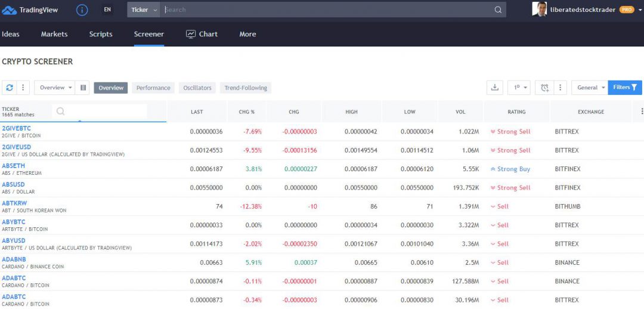Click the ticker filter magnifier icon
This screenshot has width=644, height=309.
[x=60, y=112]
